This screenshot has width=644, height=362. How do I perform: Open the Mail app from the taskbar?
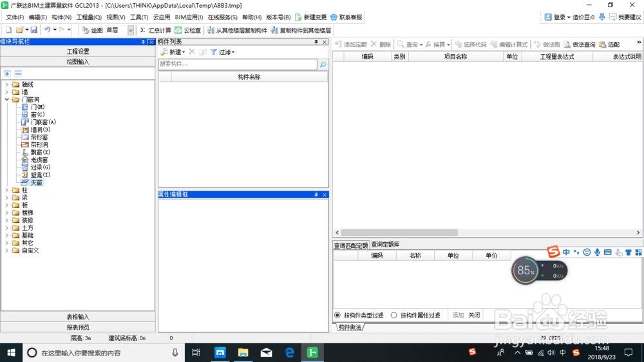(x=266, y=352)
